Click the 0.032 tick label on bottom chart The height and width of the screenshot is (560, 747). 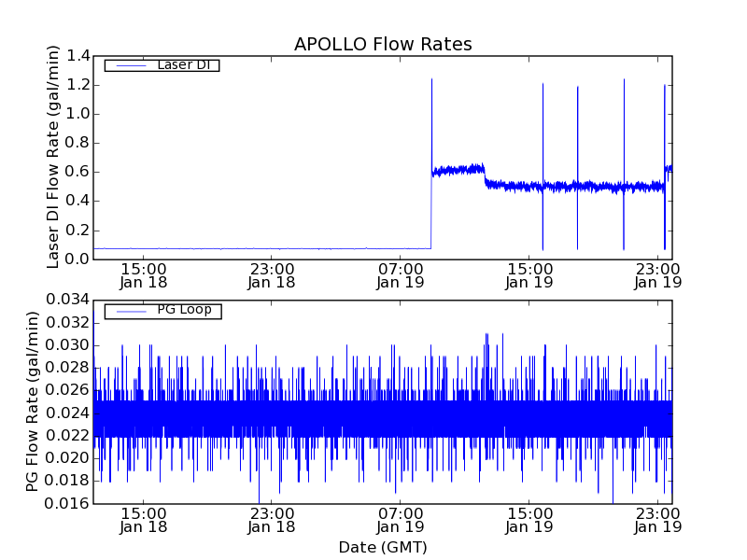pos(67,323)
